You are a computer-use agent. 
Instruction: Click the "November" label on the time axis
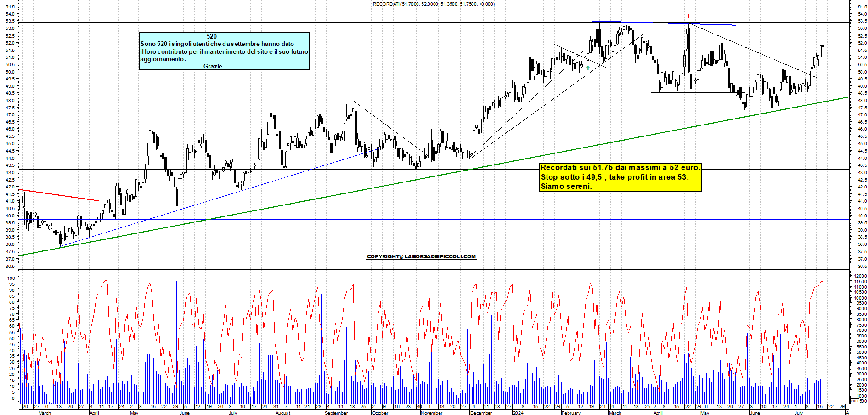tap(431, 413)
